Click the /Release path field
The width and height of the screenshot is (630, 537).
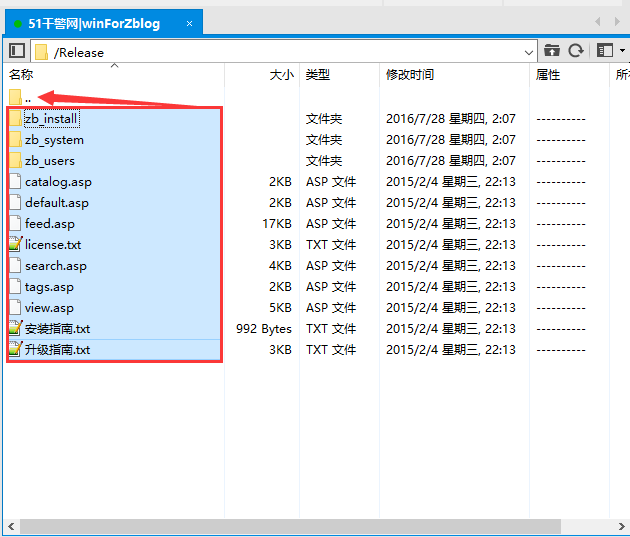point(284,51)
